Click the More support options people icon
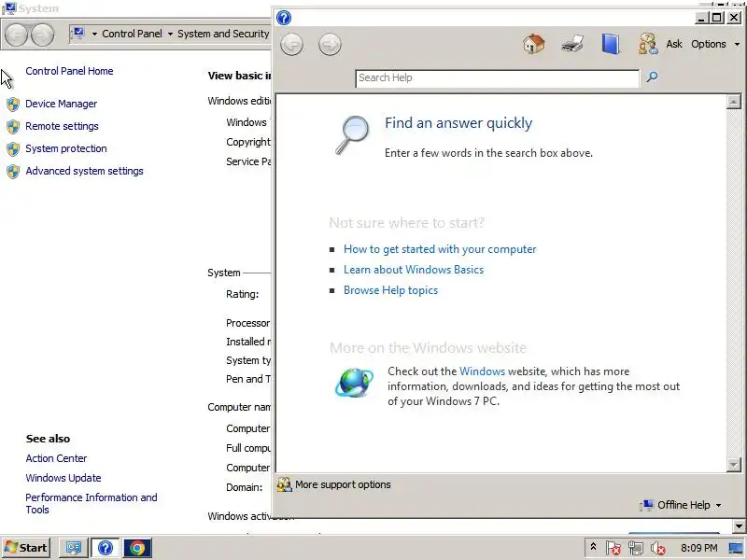The image size is (747, 560). coord(285,484)
